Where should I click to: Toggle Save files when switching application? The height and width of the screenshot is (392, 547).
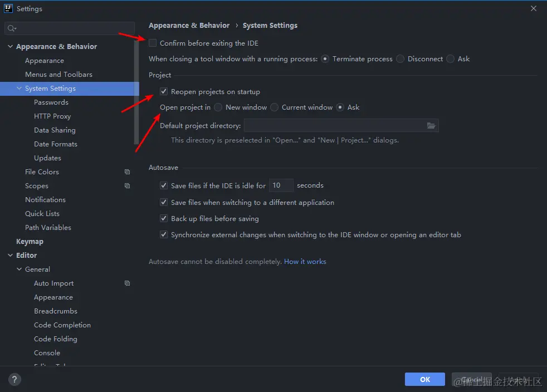[164, 202]
